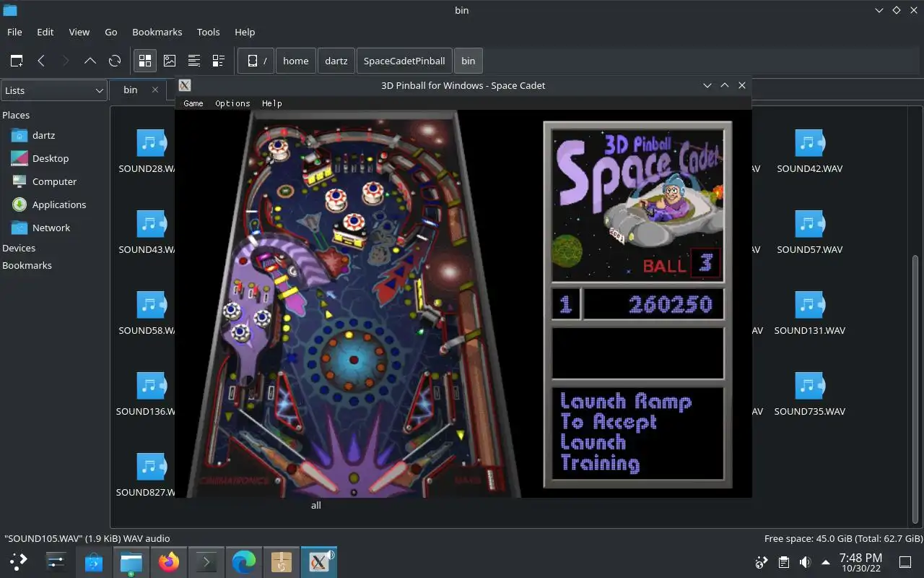Open the Bookmarks menu
924x578 pixels.
click(157, 32)
